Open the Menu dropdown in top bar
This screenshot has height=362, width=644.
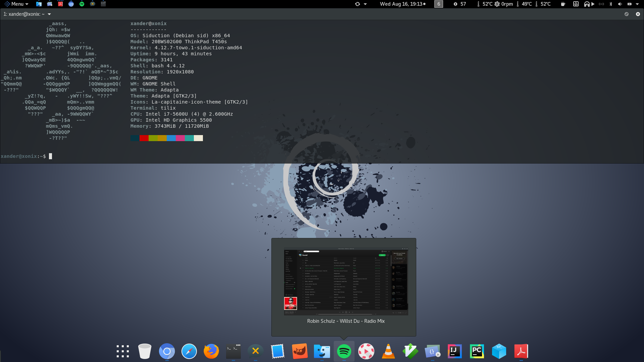click(17, 4)
